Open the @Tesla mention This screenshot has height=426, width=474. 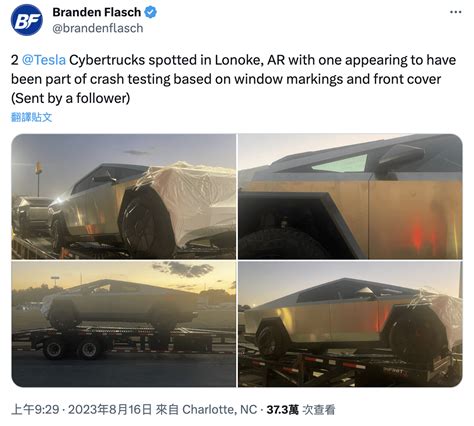[x=44, y=60]
